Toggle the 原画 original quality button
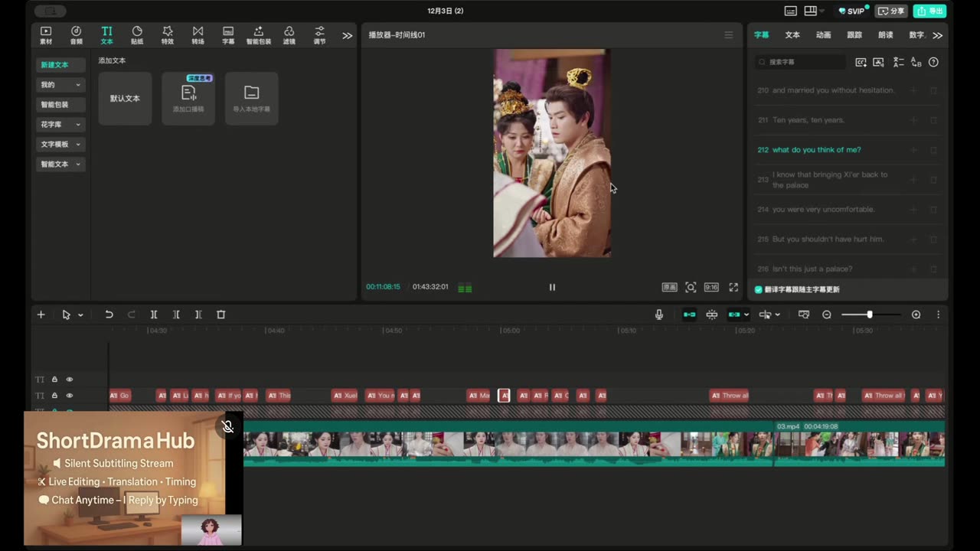Image resolution: width=980 pixels, height=551 pixels. point(669,287)
